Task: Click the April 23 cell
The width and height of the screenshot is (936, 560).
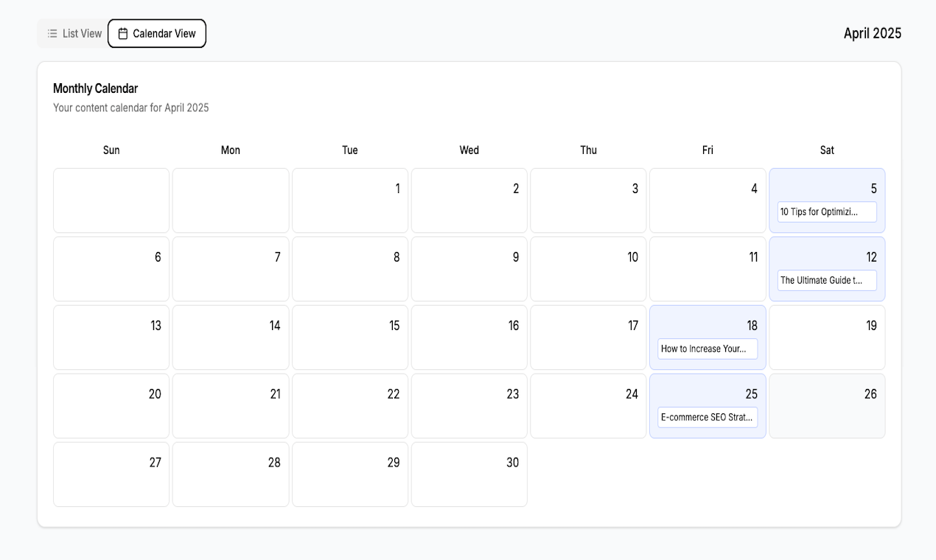Action: [x=469, y=406]
